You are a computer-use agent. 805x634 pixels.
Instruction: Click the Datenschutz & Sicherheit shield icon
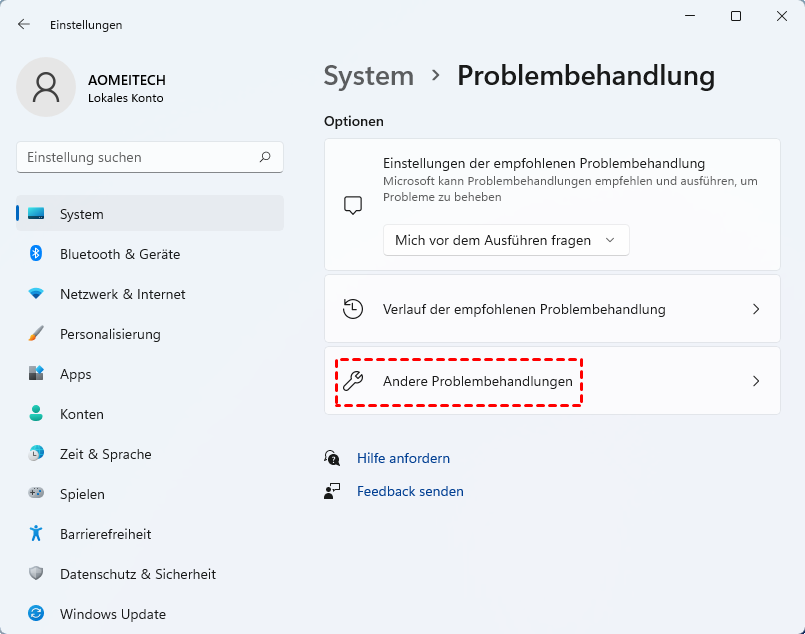36,574
